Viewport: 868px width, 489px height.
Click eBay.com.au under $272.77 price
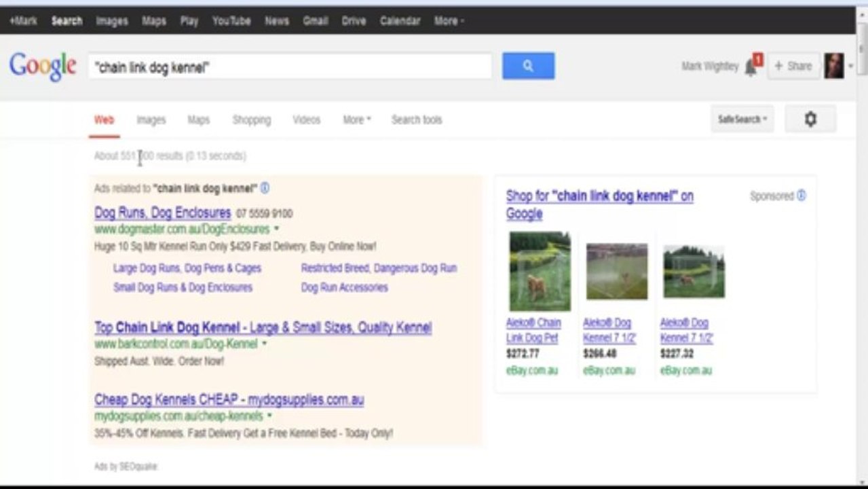tap(532, 371)
